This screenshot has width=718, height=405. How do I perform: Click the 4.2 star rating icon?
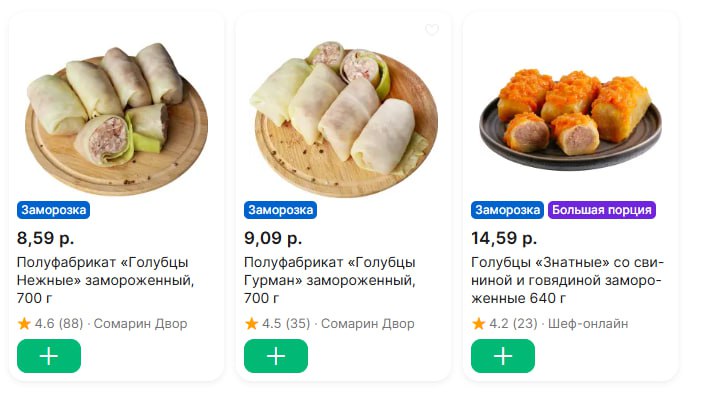coord(478,323)
